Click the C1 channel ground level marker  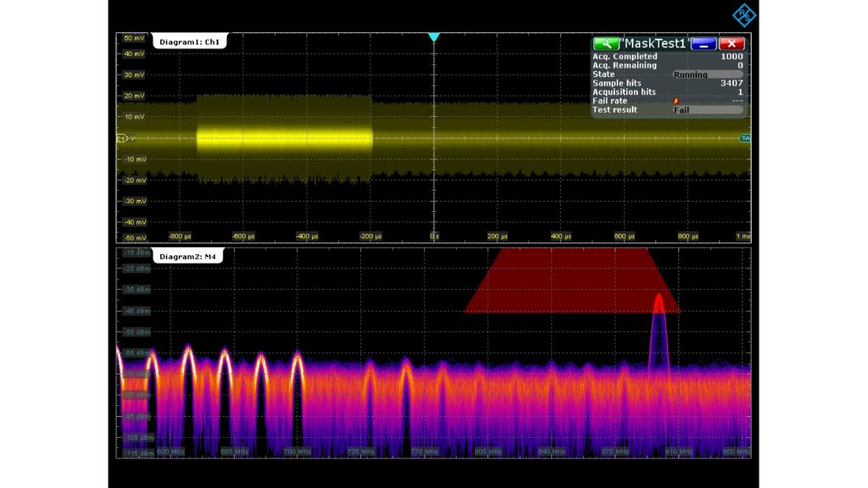(x=122, y=138)
